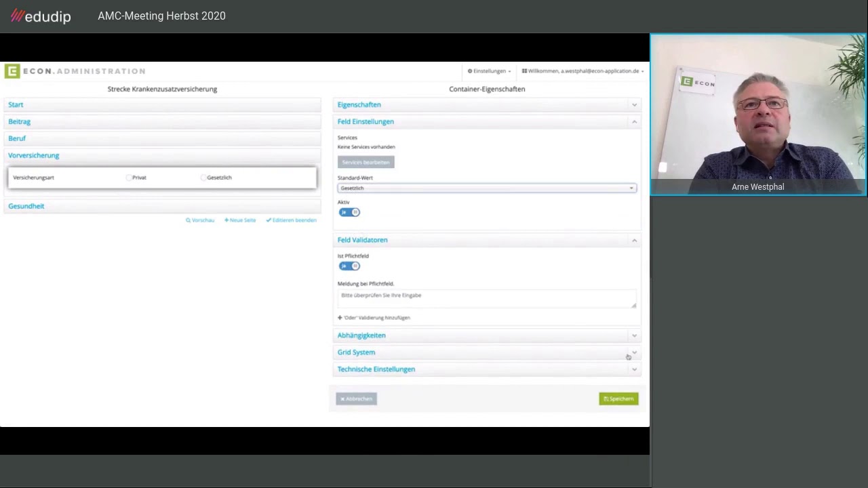This screenshot has height=488, width=868.
Task: Collapse the Feld Validatoren chevron
Action: (x=634, y=240)
